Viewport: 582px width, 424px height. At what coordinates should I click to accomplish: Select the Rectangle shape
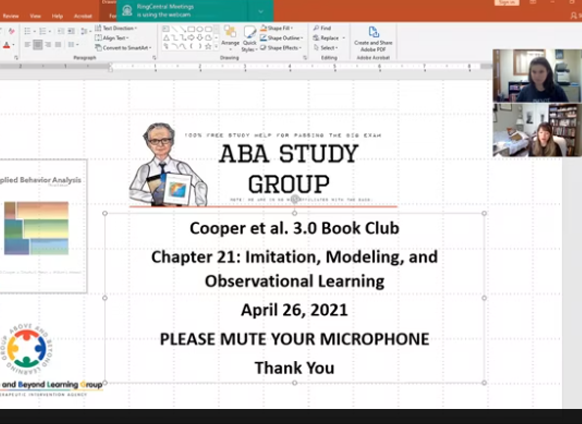pyautogui.click(x=191, y=29)
